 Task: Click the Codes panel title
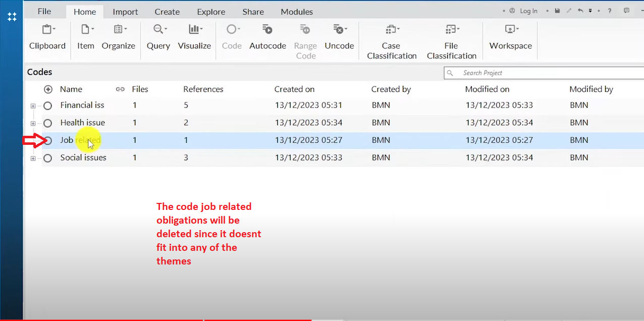click(39, 72)
